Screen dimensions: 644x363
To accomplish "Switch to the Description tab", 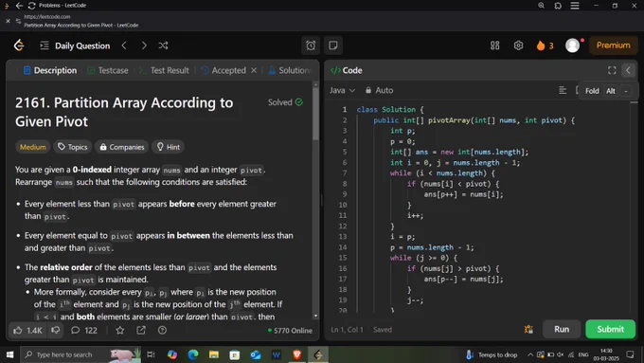I will [x=50, y=70].
